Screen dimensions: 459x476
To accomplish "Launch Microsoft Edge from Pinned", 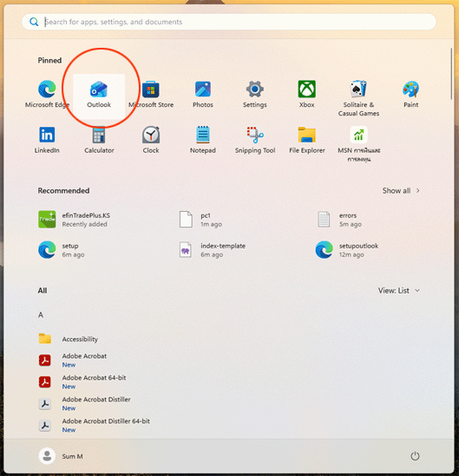I will pyautogui.click(x=47, y=96).
